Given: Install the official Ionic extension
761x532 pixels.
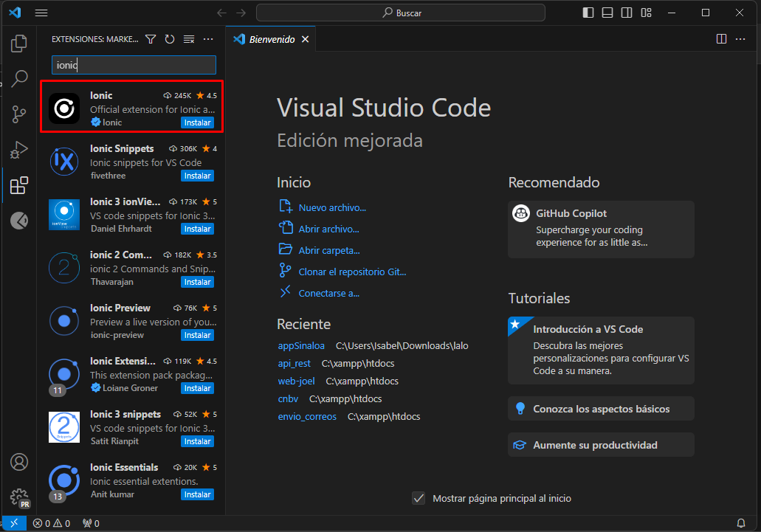Looking at the screenshot, I should (x=198, y=122).
